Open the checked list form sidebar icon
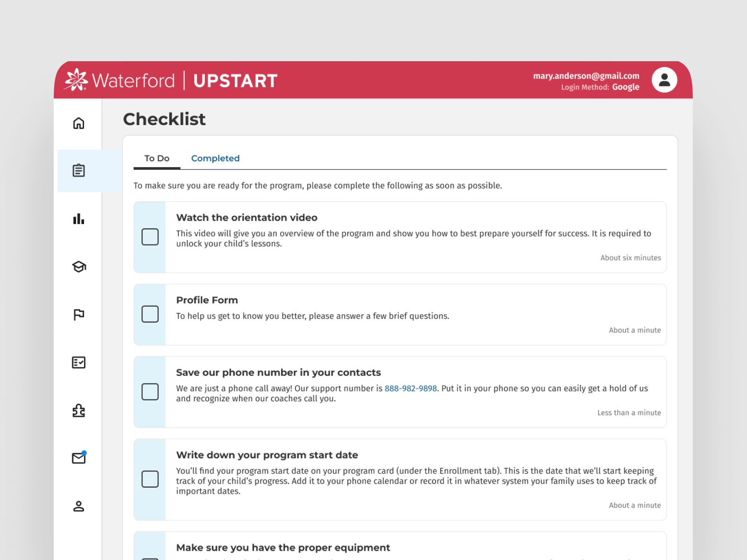The image size is (747, 560). [78, 363]
